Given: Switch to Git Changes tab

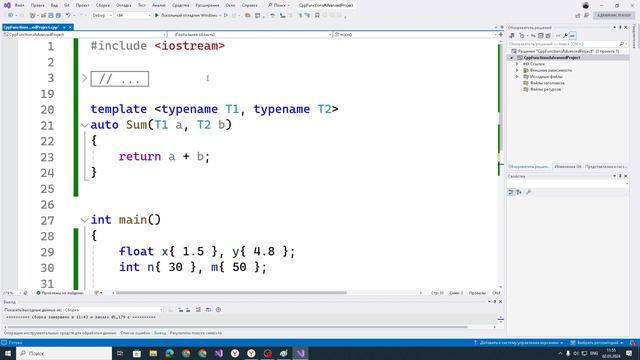Looking at the screenshot, I should tap(568, 167).
